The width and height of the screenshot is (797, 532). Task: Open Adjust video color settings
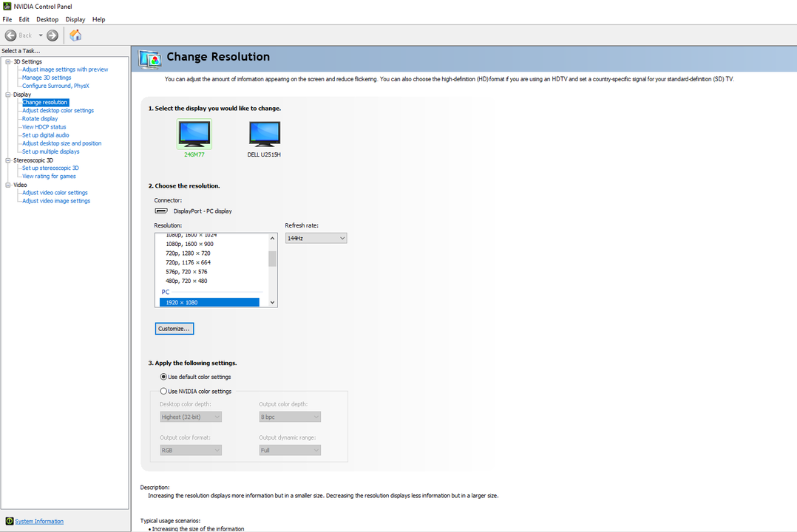pyautogui.click(x=55, y=193)
